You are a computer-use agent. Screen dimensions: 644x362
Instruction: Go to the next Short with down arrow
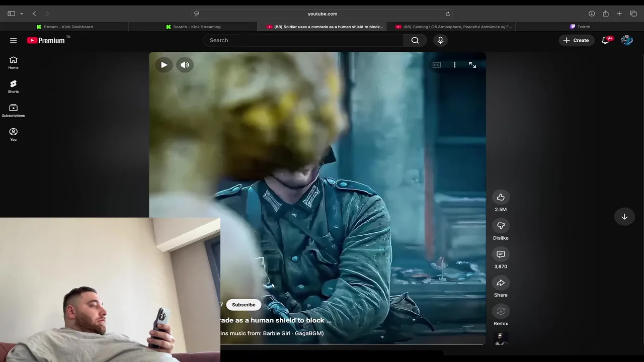click(624, 217)
